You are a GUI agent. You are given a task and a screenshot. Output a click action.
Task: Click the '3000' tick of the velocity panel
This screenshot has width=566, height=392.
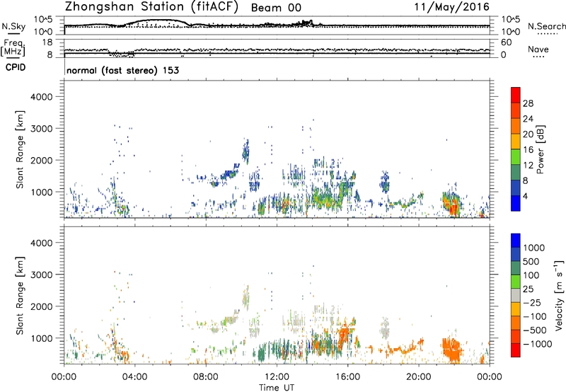(x=42, y=275)
